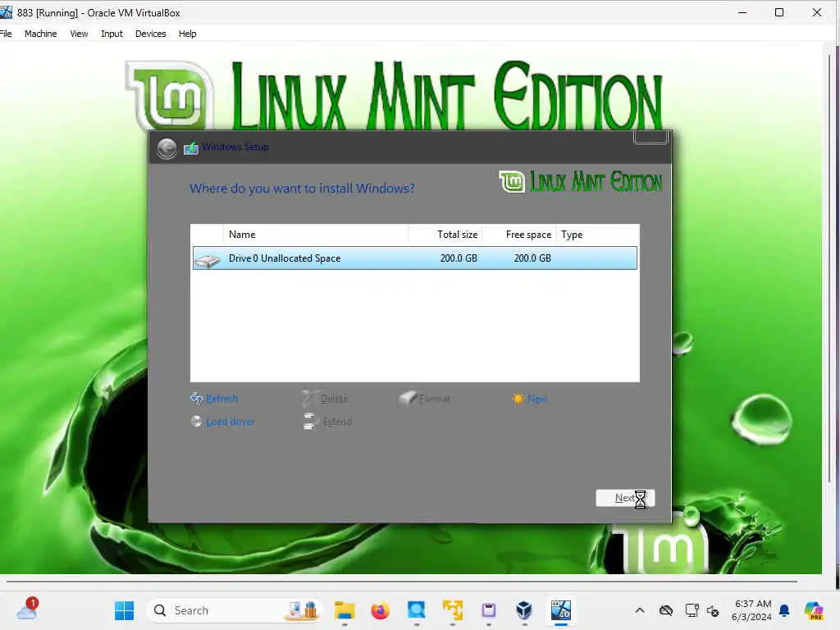Click the Delete link
The height and width of the screenshot is (630, 840).
tap(335, 399)
